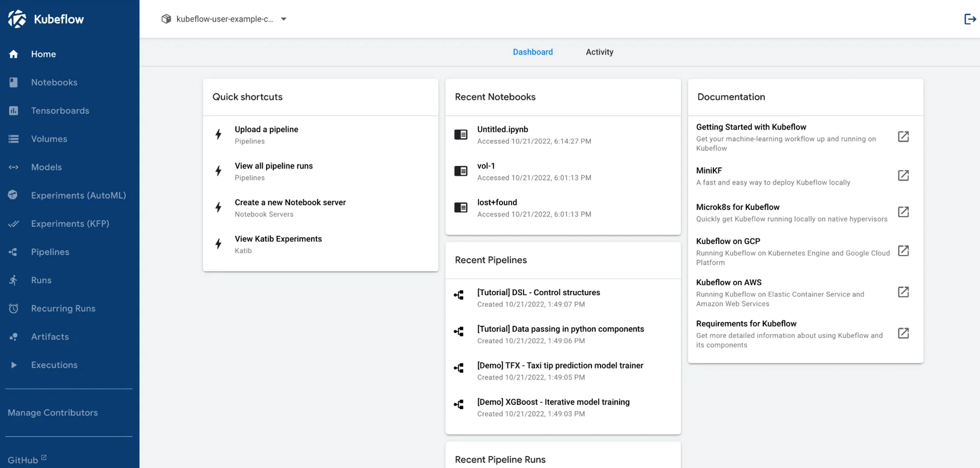Screen dimensions: 980x468
Task: Open Experiments (AutoML) in sidebar
Action: [78, 196]
